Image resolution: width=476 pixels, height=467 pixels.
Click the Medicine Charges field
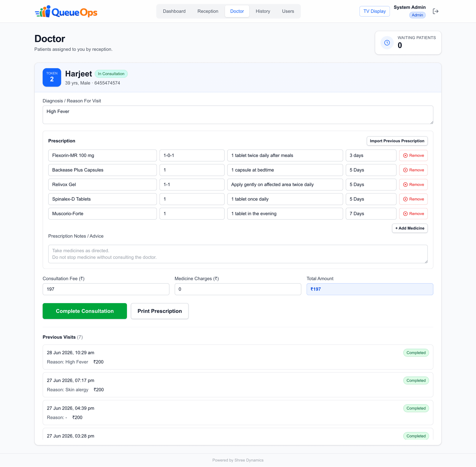(x=238, y=289)
